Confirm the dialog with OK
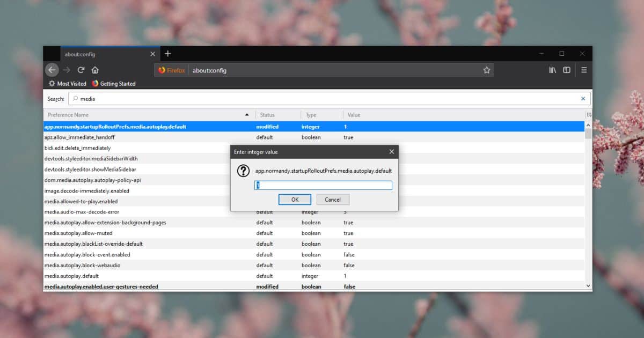644x338 pixels. pos(295,200)
